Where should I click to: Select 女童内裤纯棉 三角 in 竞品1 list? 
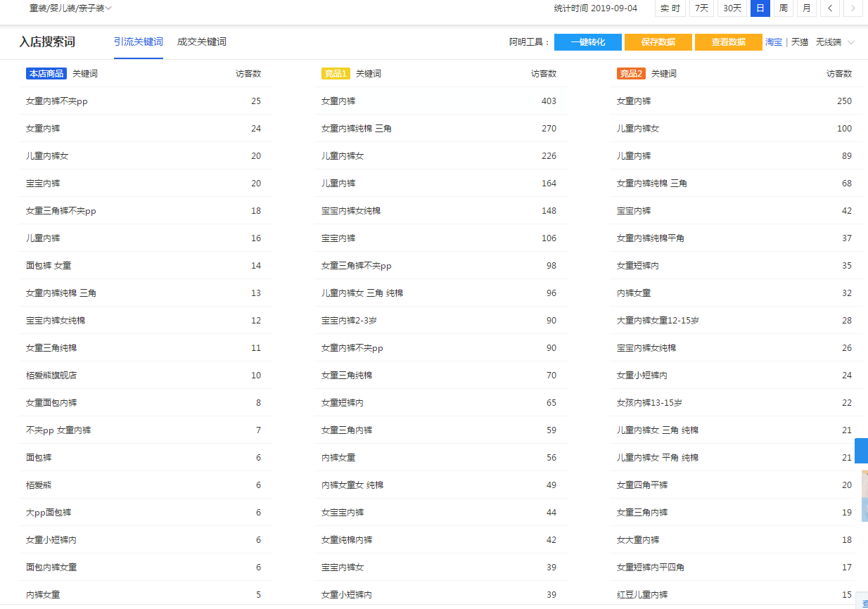click(357, 129)
